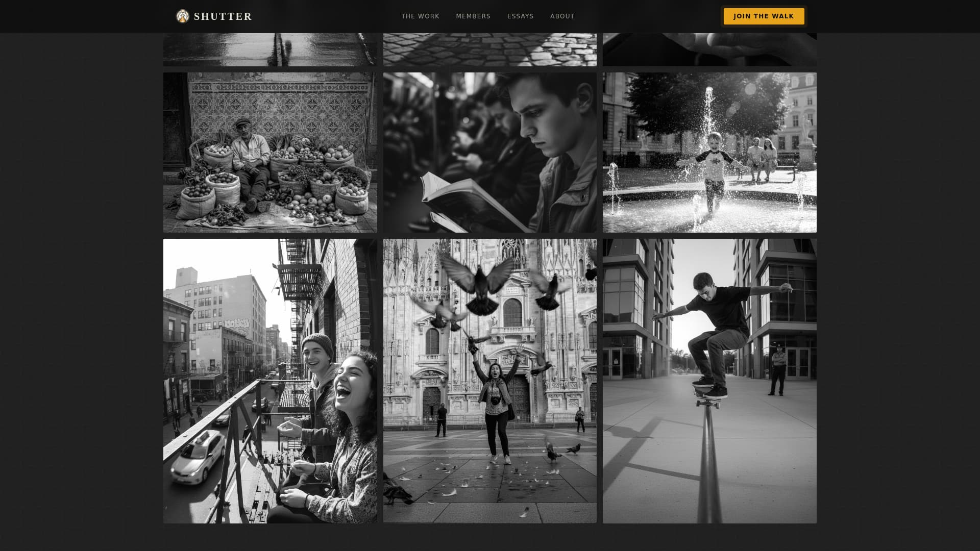The image size is (980, 551).
Task: Select the cathedral pigeons photograph
Action: point(489,381)
